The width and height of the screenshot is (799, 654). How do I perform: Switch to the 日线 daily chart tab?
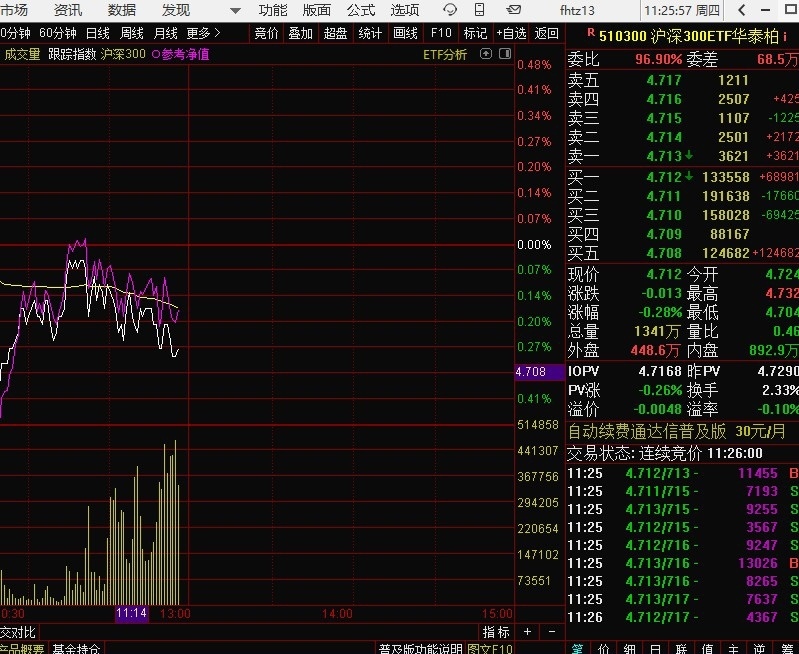coord(98,33)
